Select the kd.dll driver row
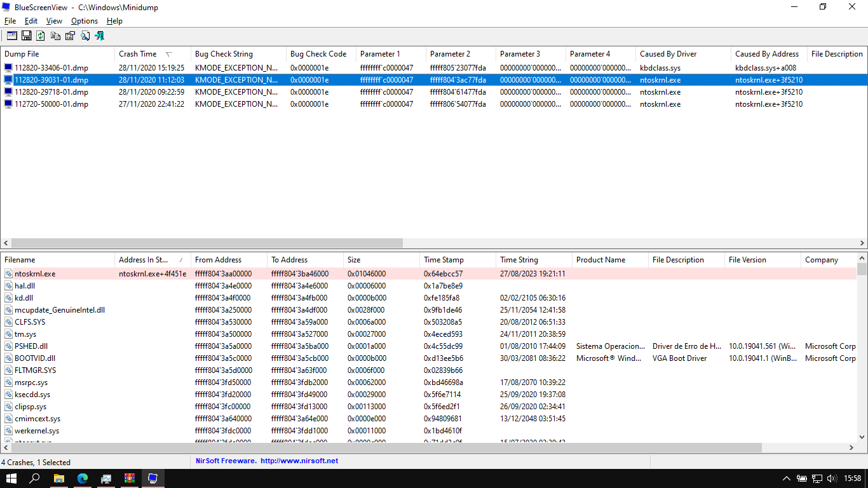The height and width of the screenshot is (488, 868). [428, 298]
